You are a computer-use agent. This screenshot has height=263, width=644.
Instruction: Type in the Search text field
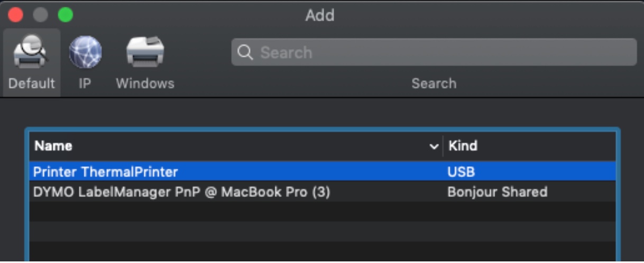pos(444,52)
